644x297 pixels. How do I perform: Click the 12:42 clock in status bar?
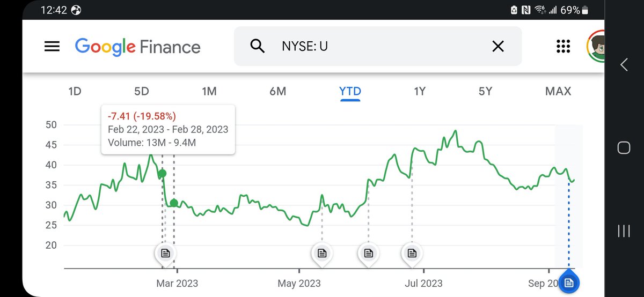pyautogui.click(x=53, y=10)
